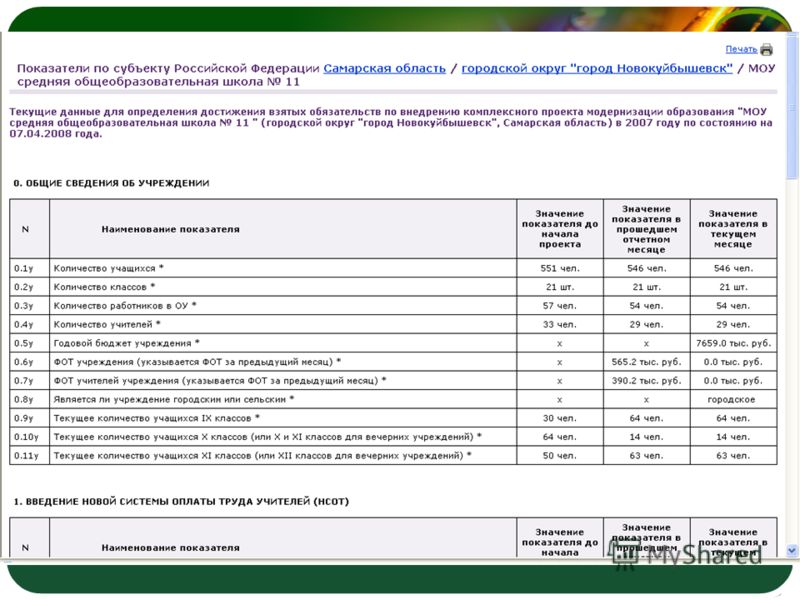The height and width of the screenshot is (600, 800).
Task: Click the "0.0 тыс. руб." cell in row 0.7у
Action: click(733, 381)
